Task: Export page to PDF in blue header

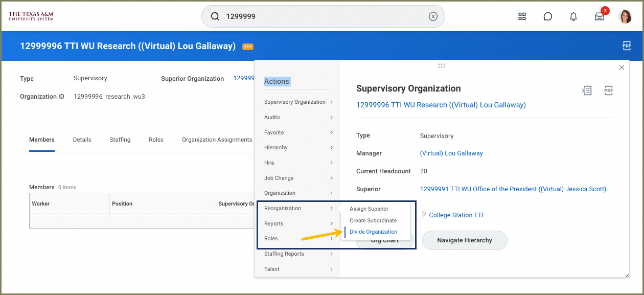Action: tap(627, 46)
